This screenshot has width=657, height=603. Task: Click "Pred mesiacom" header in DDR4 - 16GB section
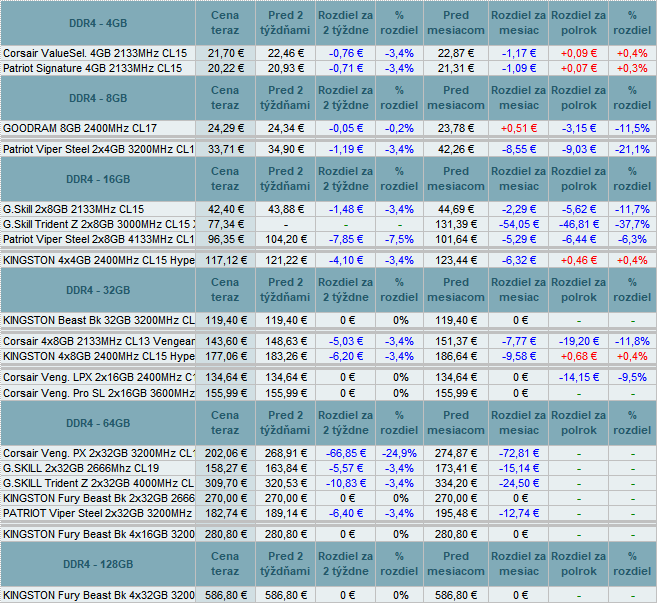click(x=456, y=179)
